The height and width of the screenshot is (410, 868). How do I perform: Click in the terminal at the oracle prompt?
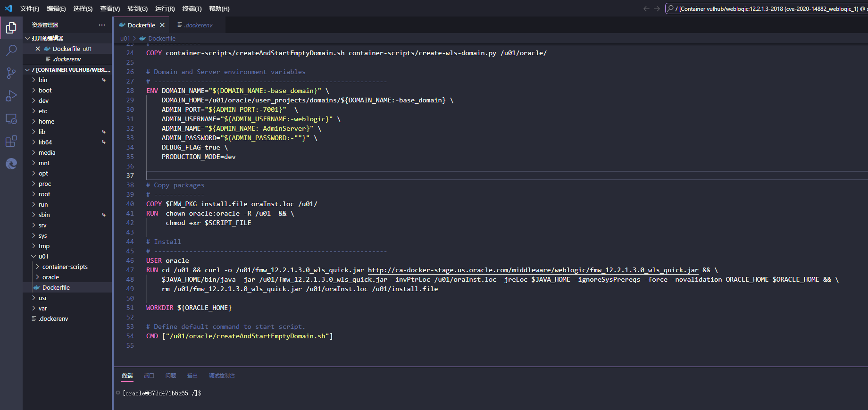(x=162, y=393)
